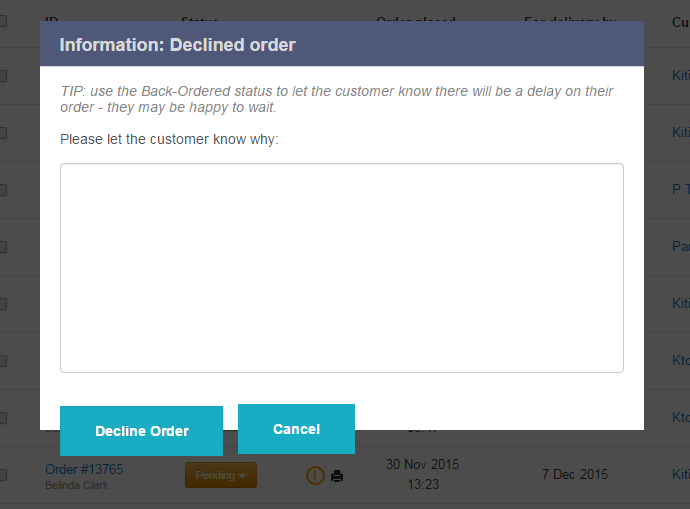Image resolution: width=690 pixels, height=509 pixels.
Task: Click the Decline Order button
Action: (141, 431)
